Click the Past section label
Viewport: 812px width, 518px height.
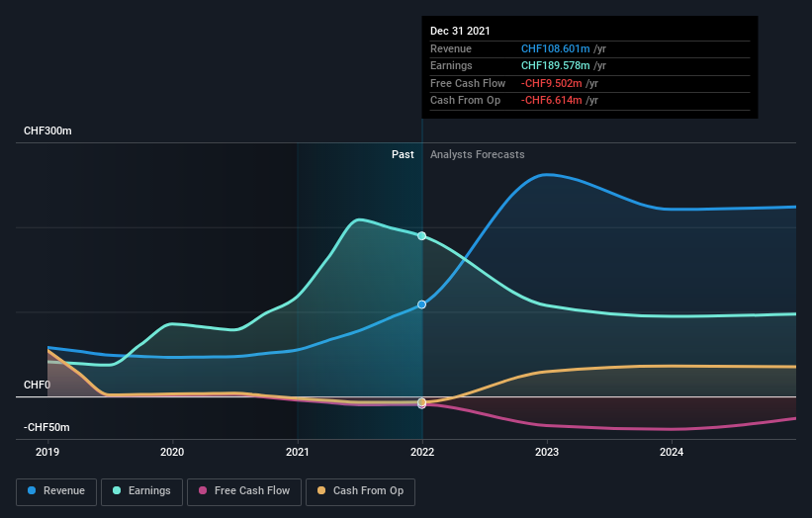[x=403, y=155]
